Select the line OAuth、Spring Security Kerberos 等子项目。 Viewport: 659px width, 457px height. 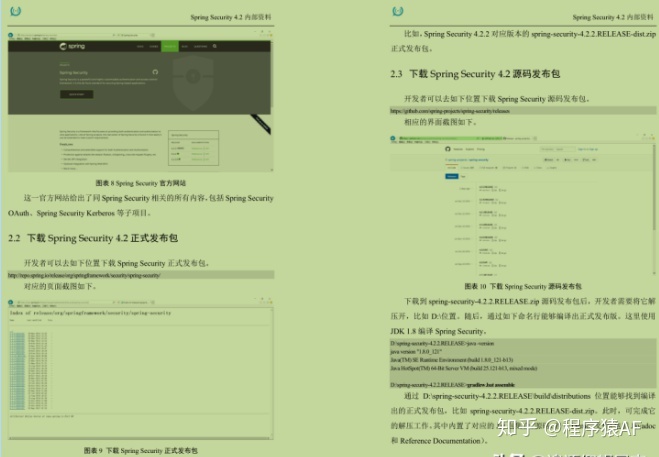click(x=80, y=213)
